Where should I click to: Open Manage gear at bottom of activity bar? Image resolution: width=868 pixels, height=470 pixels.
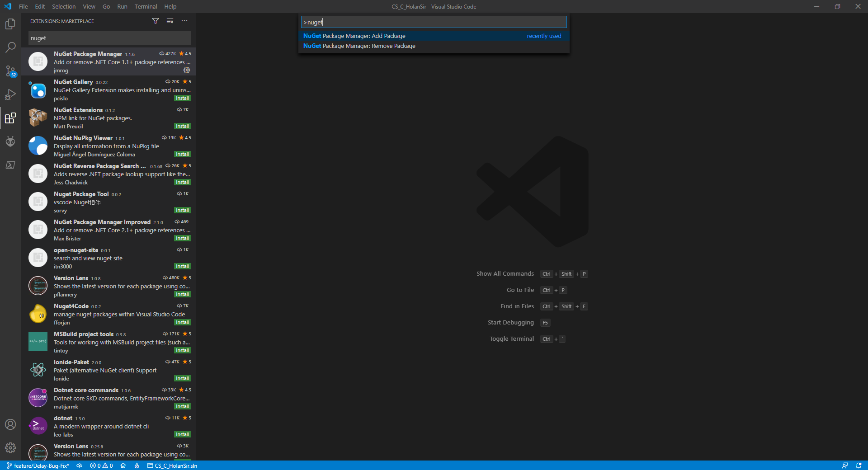click(x=10, y=448)
